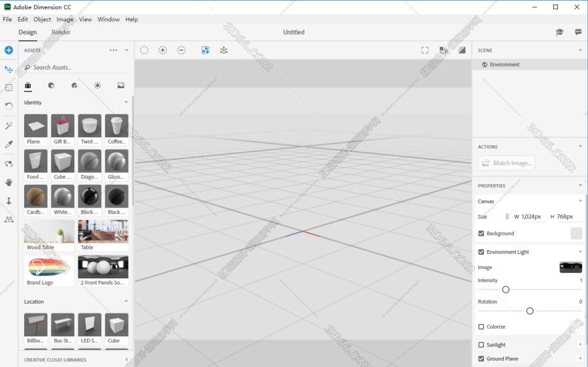Select the Hand pan tool
The width and height of the screenshot is (588, 367).
coord(8,182)
